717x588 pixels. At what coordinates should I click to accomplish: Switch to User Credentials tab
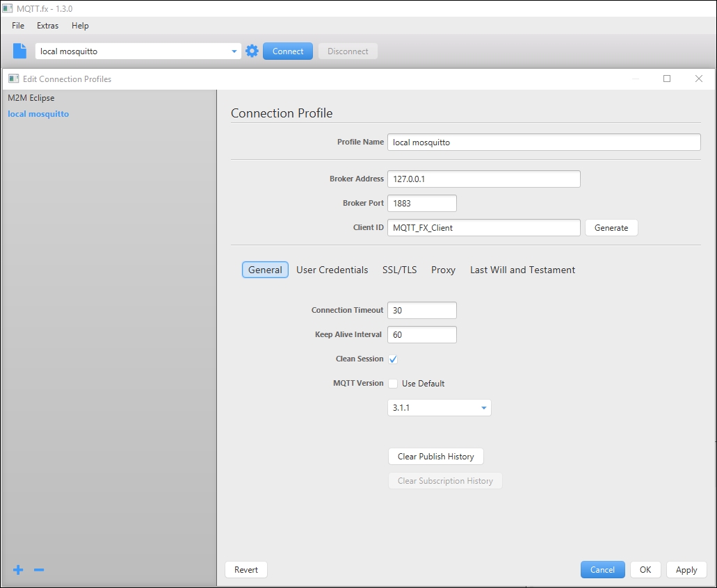click(332, 270)
